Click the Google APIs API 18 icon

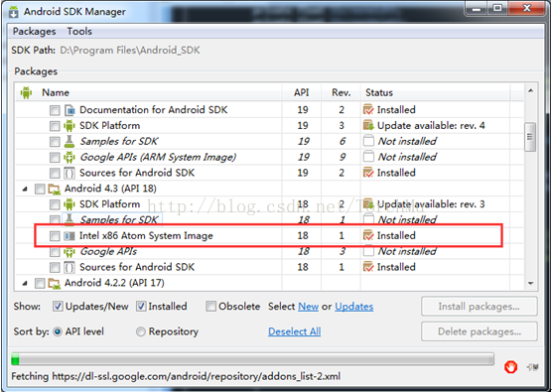tap(69, 252)
